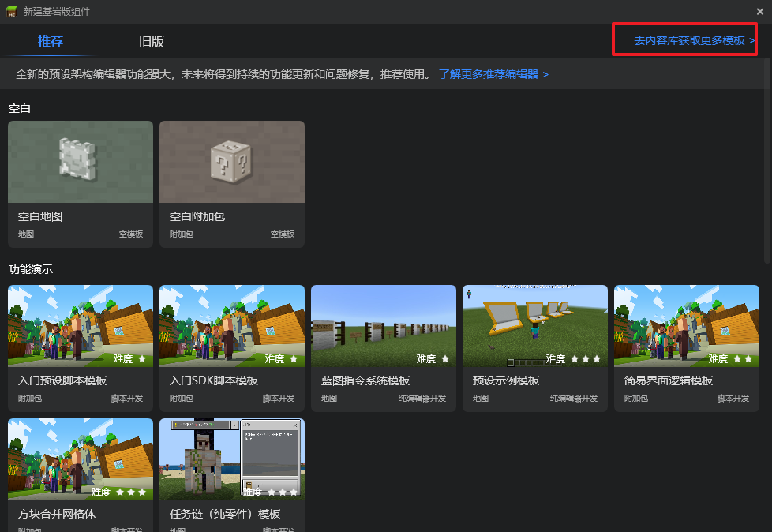
Task: Click the 空白附加包 title text
Action: [197, 216]
